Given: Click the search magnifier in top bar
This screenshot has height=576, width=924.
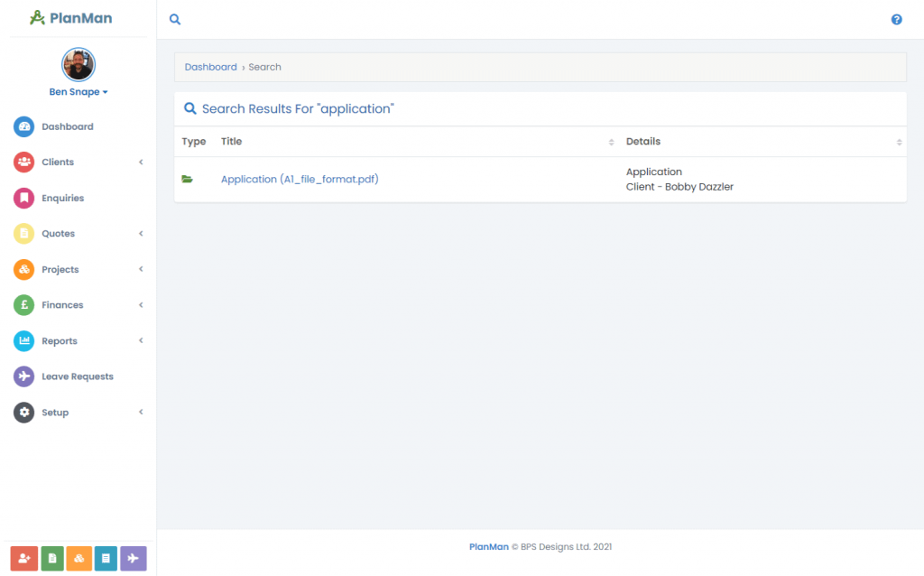Looking at the screenshot, I should click(175, 20).
